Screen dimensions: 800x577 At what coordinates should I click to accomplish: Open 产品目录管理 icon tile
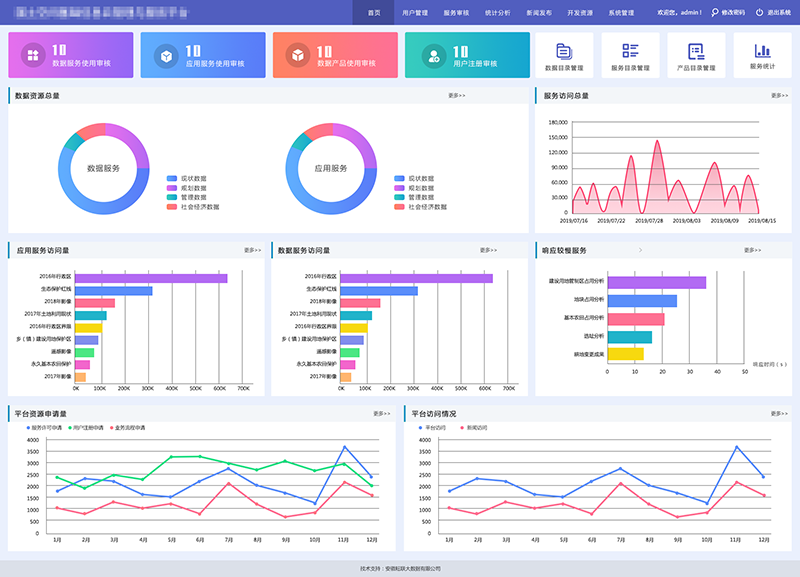[x=696, y=55]
